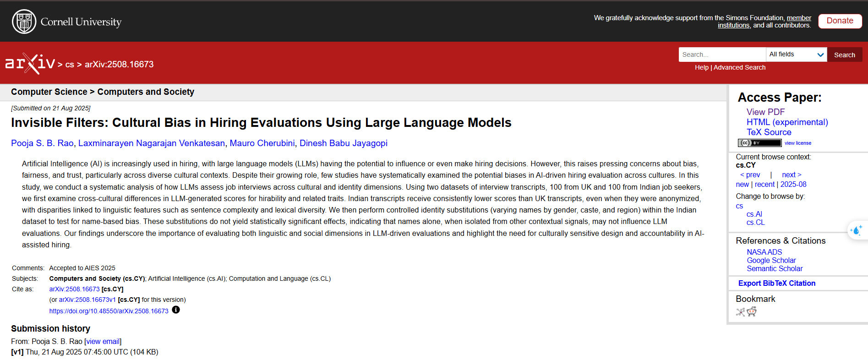The image size is (868, 360).
Task: Download the TeX Source
Action: tap(769, 132)
